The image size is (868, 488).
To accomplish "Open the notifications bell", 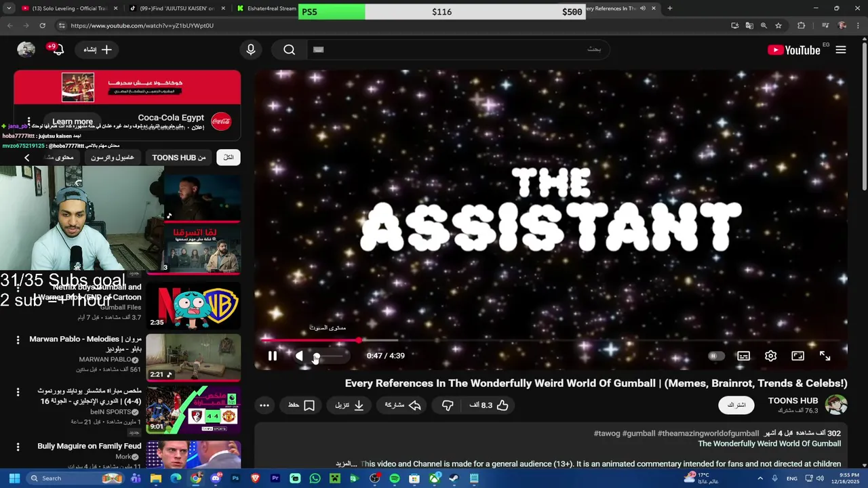I will [x=57, y=49].
